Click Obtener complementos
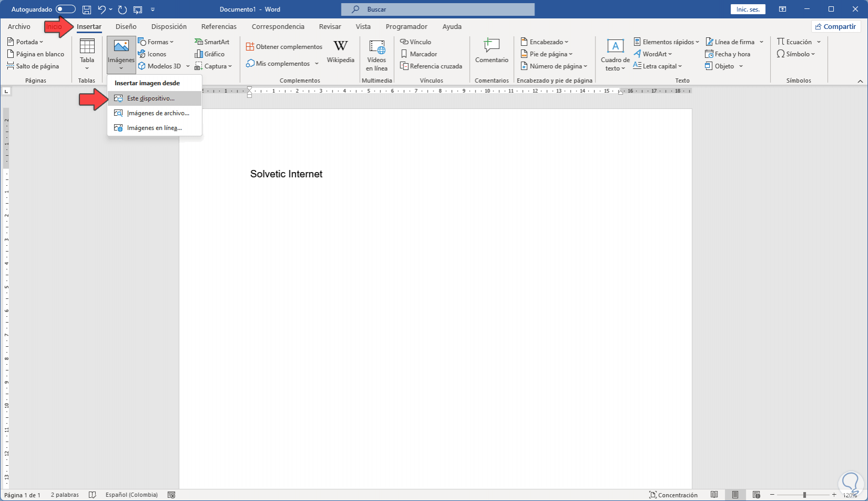 coord(284,47)
